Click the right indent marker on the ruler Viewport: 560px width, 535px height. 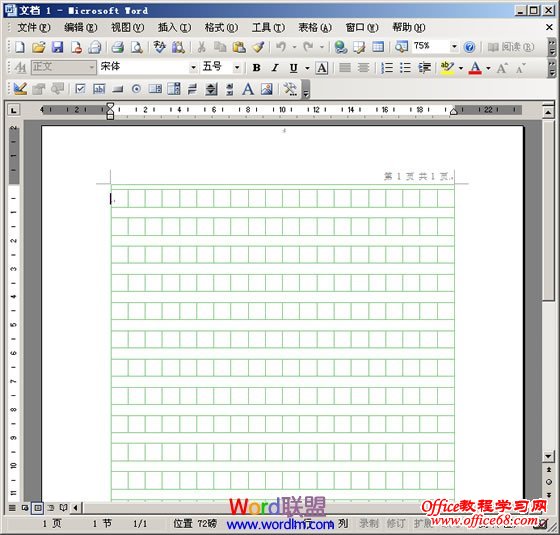454,111
